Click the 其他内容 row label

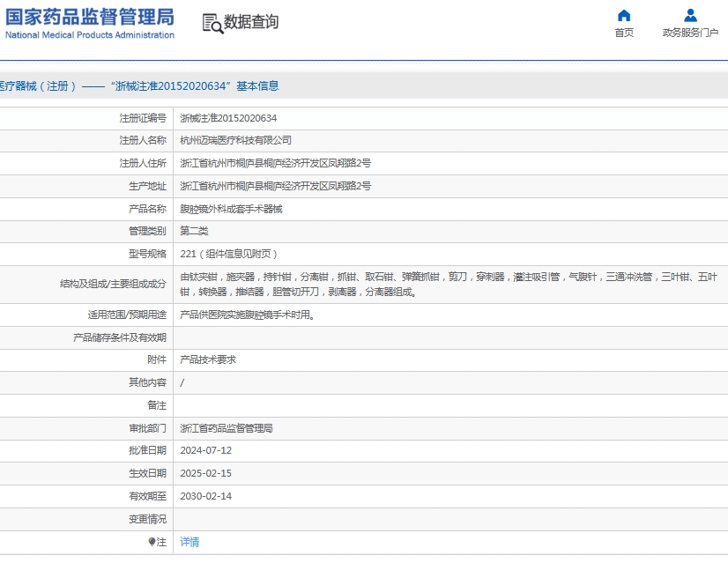[x=147, y=382]
